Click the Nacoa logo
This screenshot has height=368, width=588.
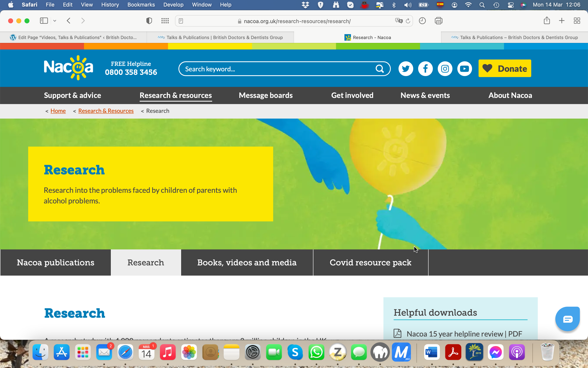pyautogui.click(x=69, y=68)
